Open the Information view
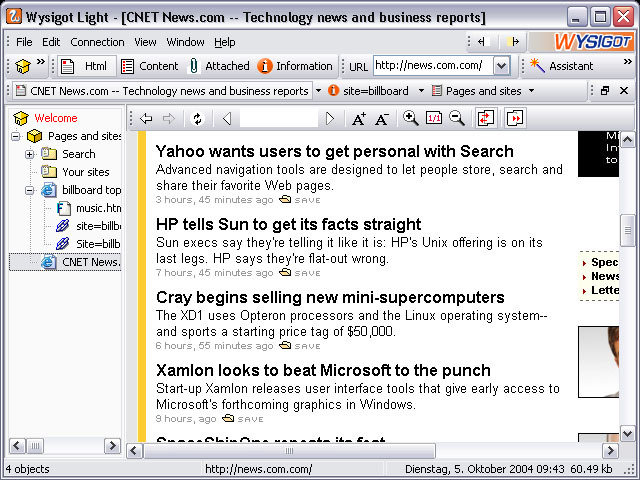The image size is (640, 480). pyautogui.click(x=295, y=66)
